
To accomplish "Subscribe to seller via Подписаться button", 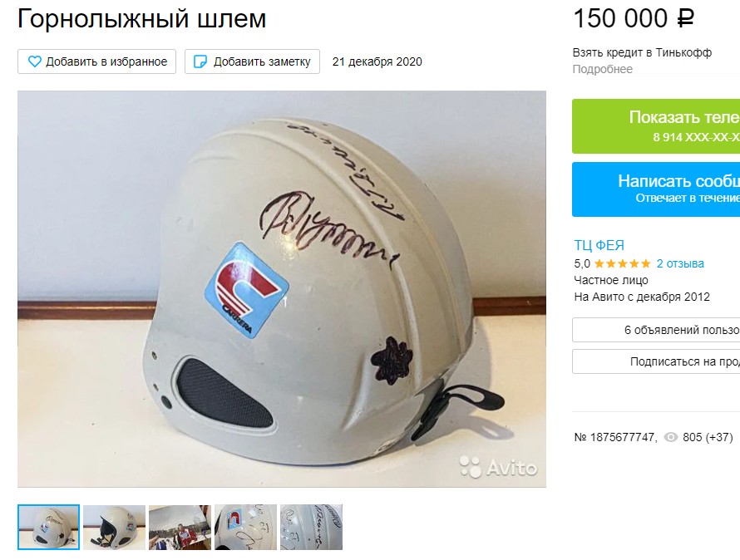I will [656, 361].
